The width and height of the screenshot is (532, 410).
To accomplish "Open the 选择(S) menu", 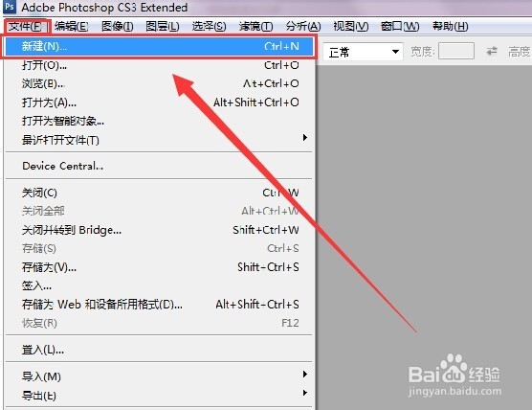I will point(209,26).
